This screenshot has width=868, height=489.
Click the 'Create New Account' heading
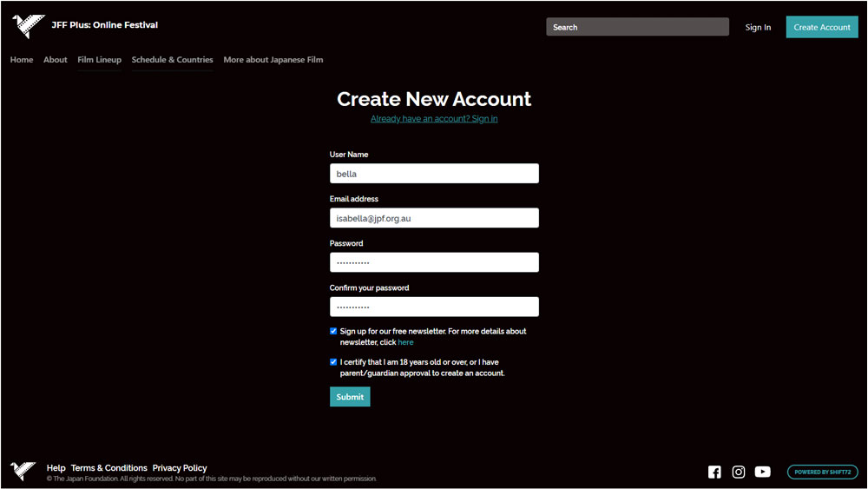[434, 99]
